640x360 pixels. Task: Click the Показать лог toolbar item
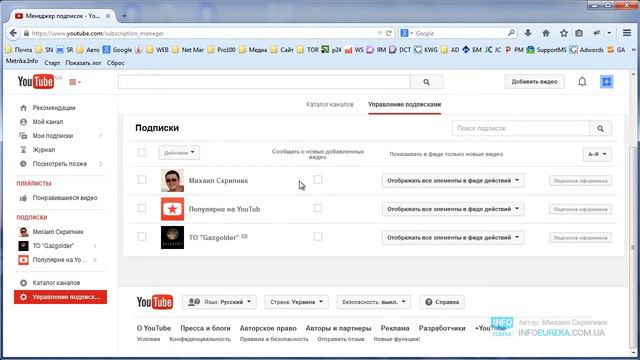83,63
